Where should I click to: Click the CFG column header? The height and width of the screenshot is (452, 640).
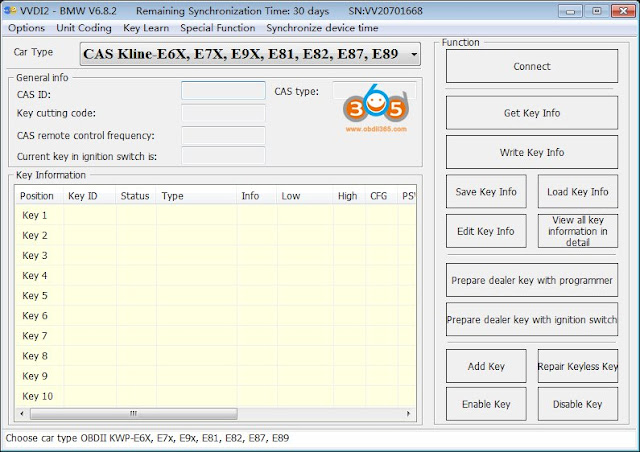(x=382, y=196)
